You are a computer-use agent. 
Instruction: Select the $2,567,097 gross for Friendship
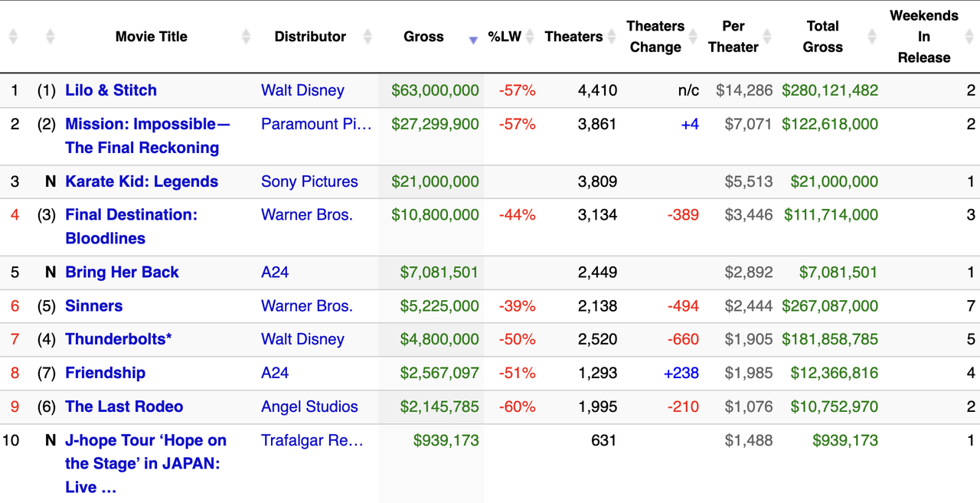[439, 373]
